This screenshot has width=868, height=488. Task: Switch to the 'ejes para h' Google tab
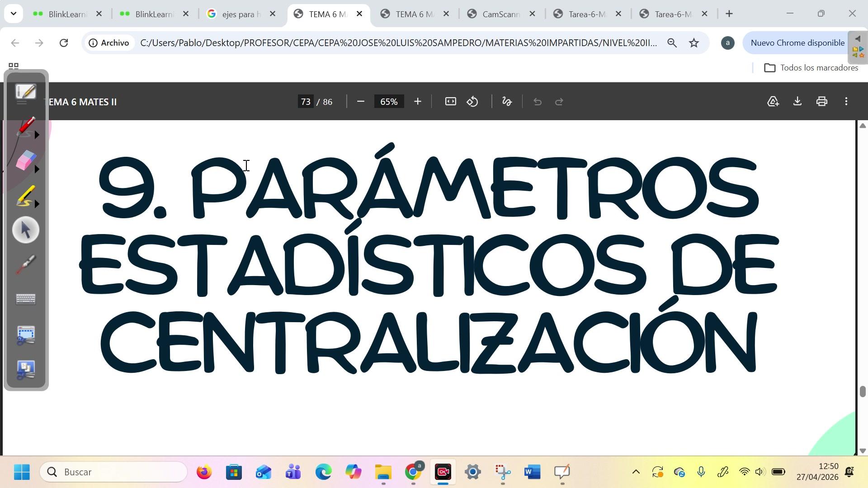[x=241, y=14]
